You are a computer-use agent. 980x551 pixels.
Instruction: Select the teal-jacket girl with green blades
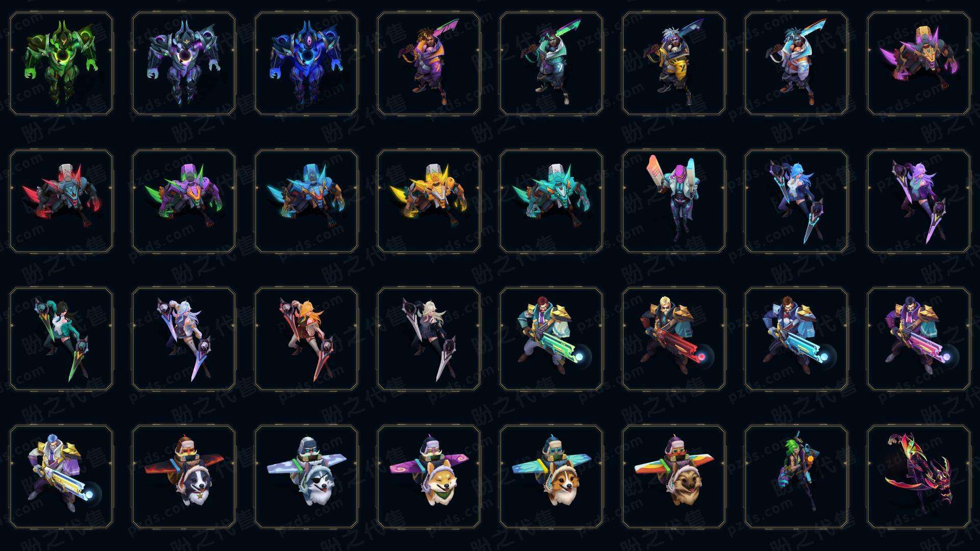61,339
